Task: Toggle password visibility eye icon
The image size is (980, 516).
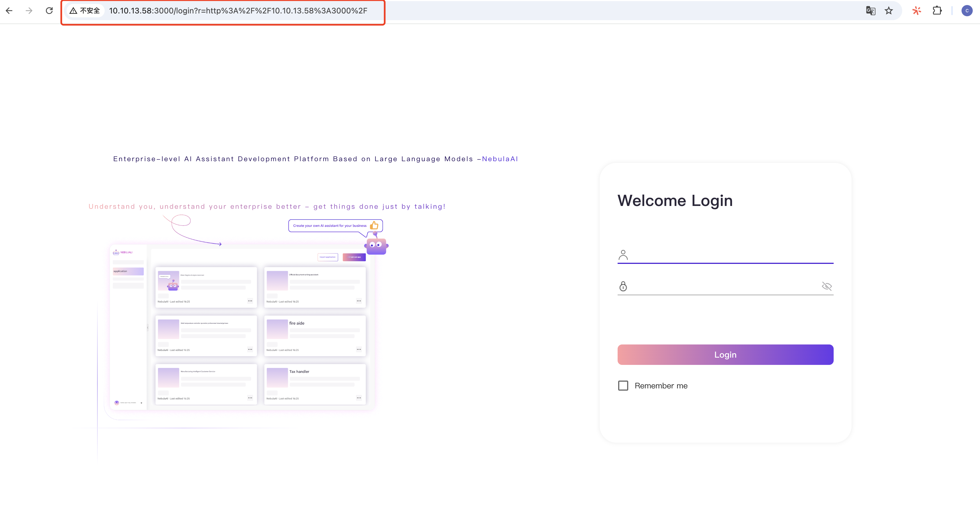Action: [827, 286]
